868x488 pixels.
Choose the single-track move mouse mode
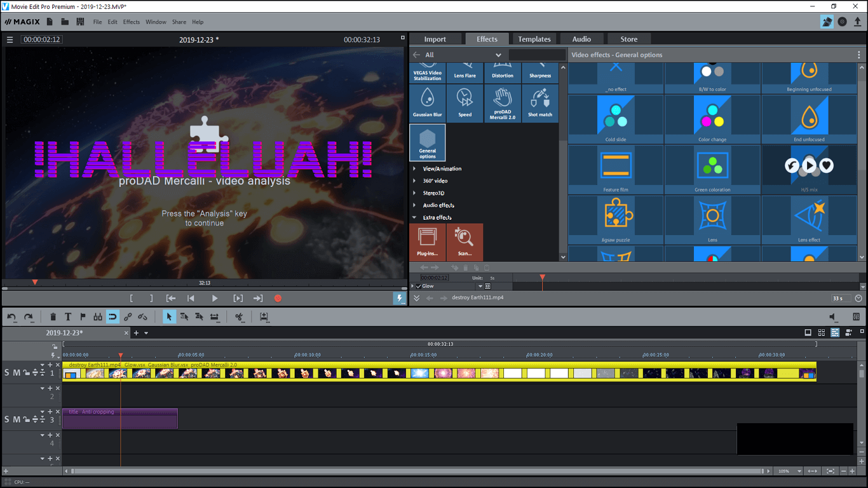(184, 316)
